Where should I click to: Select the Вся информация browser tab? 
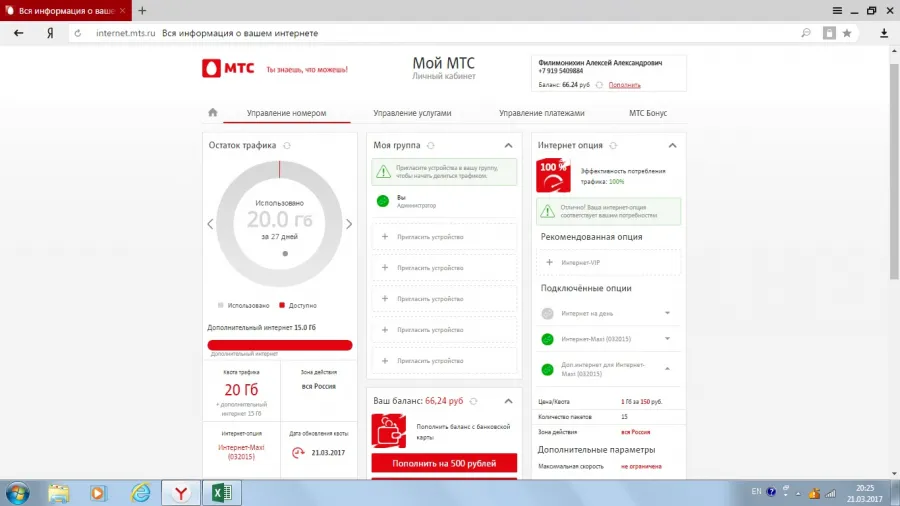point(65,10)
